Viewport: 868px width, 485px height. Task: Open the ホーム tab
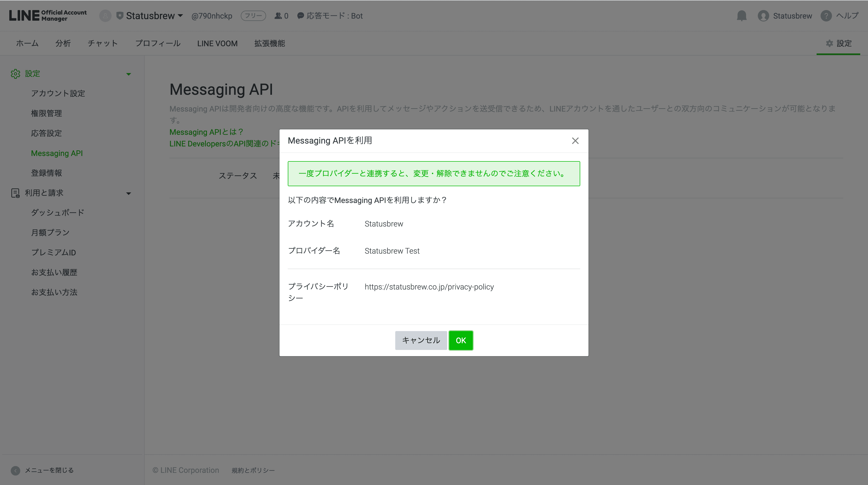pyautogui.click(x=27, y=43)
